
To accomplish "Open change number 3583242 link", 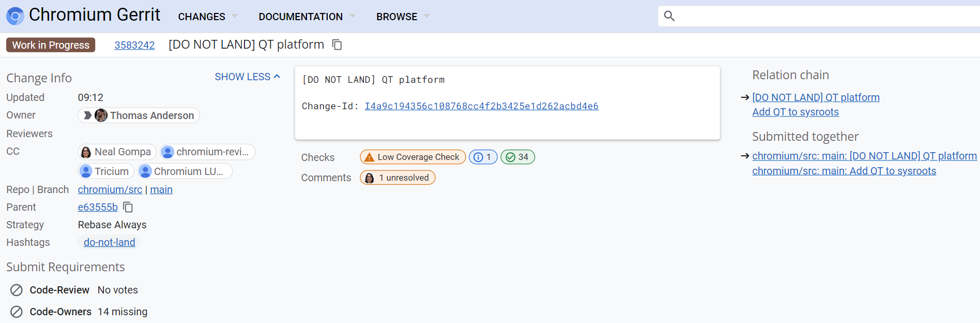I will pyautogui.click(x=134, y=45).
